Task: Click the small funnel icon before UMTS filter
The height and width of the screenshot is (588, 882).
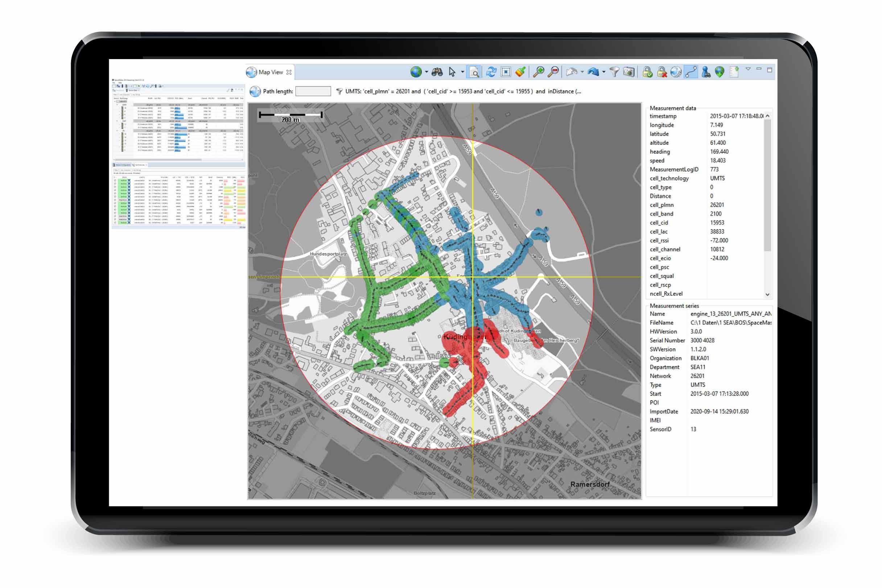Action: pos(339,91)
